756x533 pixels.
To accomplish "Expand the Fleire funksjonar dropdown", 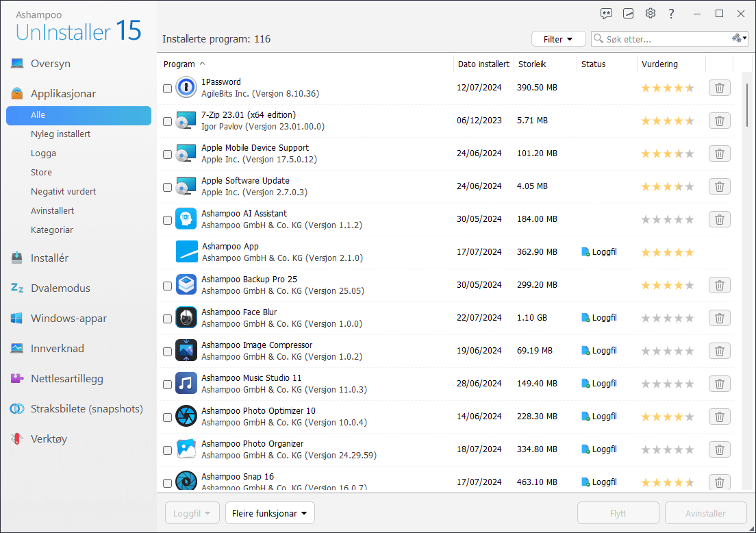I will (x=270, y=513).
